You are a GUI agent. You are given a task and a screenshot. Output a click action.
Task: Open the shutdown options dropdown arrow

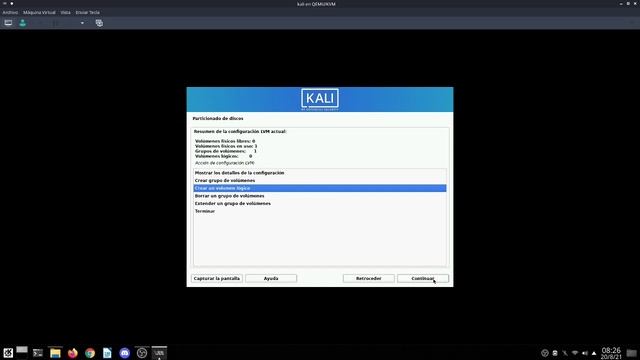click(82, 23)
